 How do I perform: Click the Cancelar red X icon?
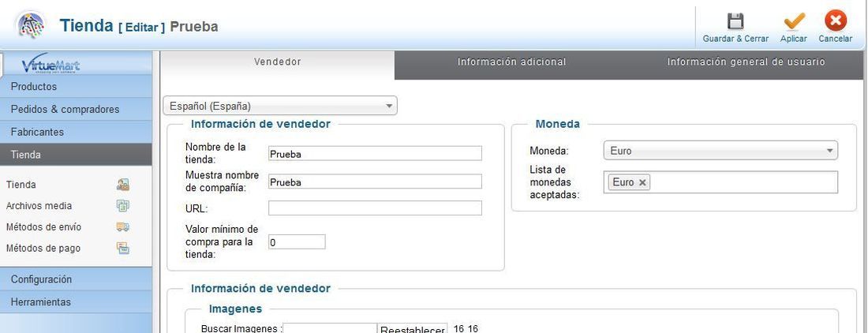coord(836,21)
